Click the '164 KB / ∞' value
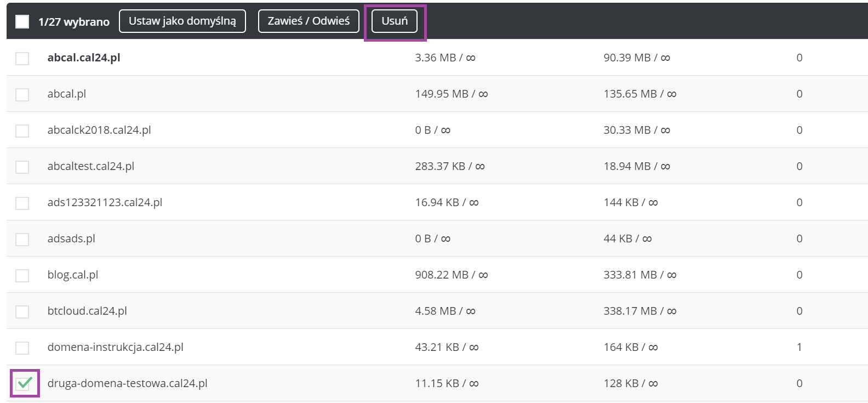 (631, 347)
